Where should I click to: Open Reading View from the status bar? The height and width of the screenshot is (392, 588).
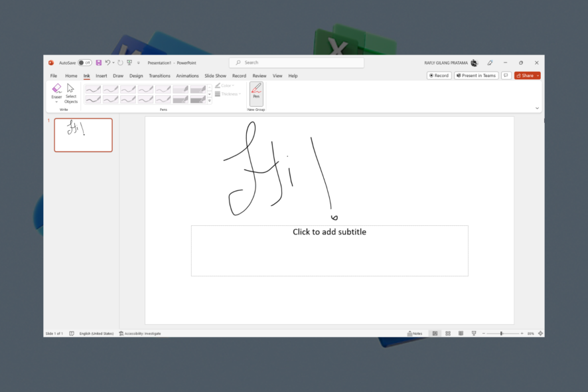coord(461,333)
